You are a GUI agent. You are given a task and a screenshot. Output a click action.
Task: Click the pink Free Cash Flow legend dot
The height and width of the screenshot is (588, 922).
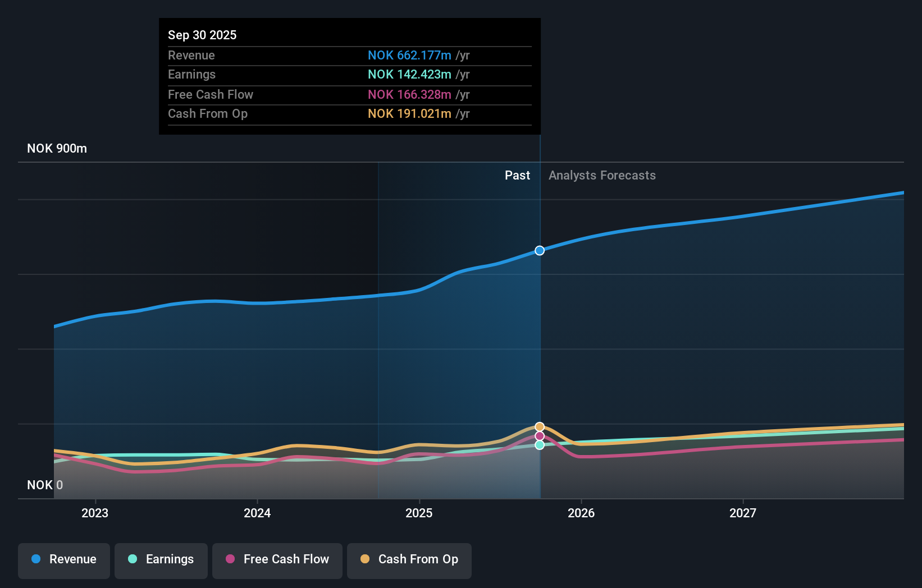(230, 559)
